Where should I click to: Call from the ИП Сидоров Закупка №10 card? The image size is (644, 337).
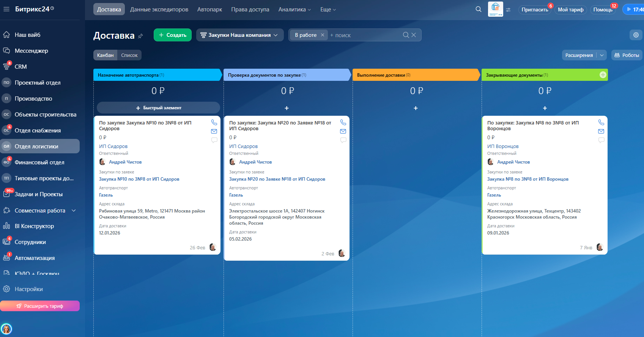(x=214, y=122)
